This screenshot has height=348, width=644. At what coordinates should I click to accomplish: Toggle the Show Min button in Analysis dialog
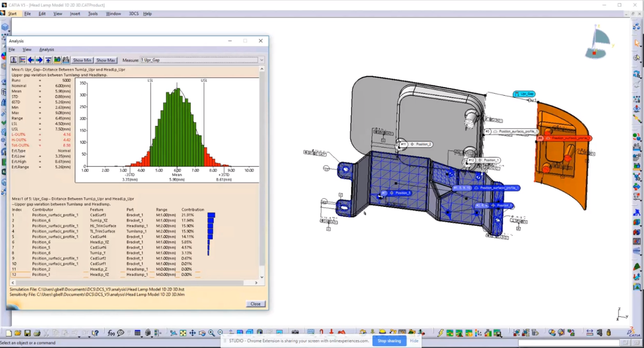tap(82, 60)
